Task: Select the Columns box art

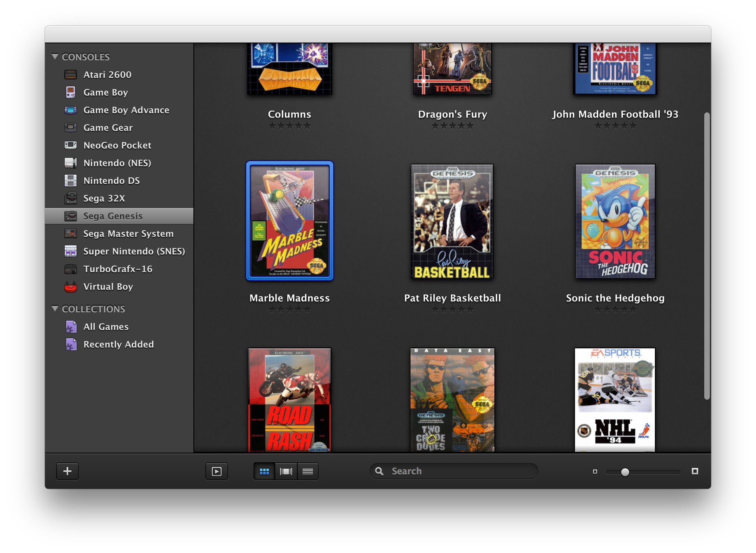Action: point(290,69)
